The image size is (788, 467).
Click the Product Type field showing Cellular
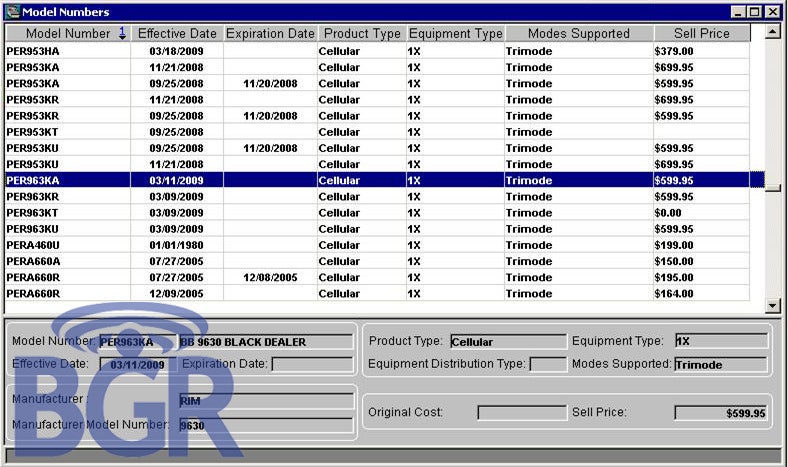pos(508,342)
